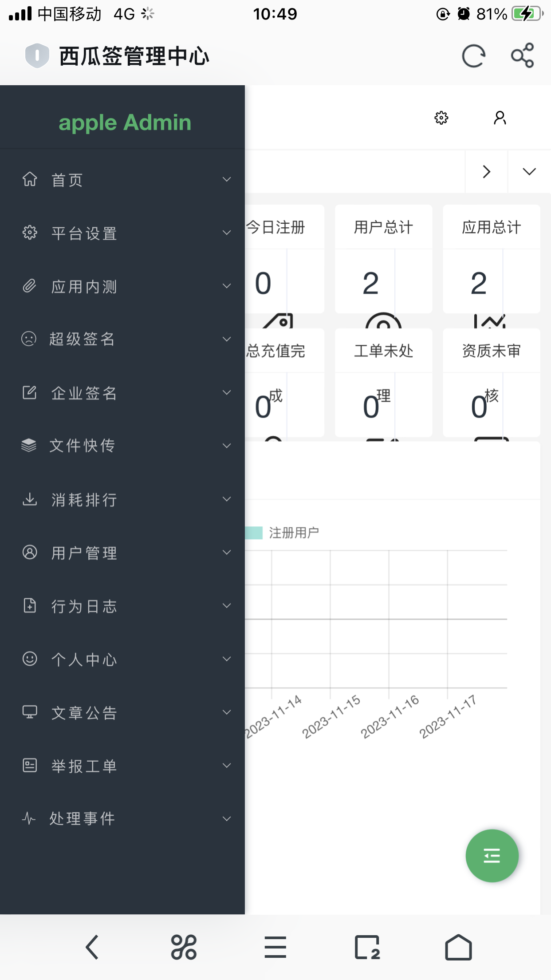
Task: Expand the 平台设置 menu chevron
Action: (227, 233)
